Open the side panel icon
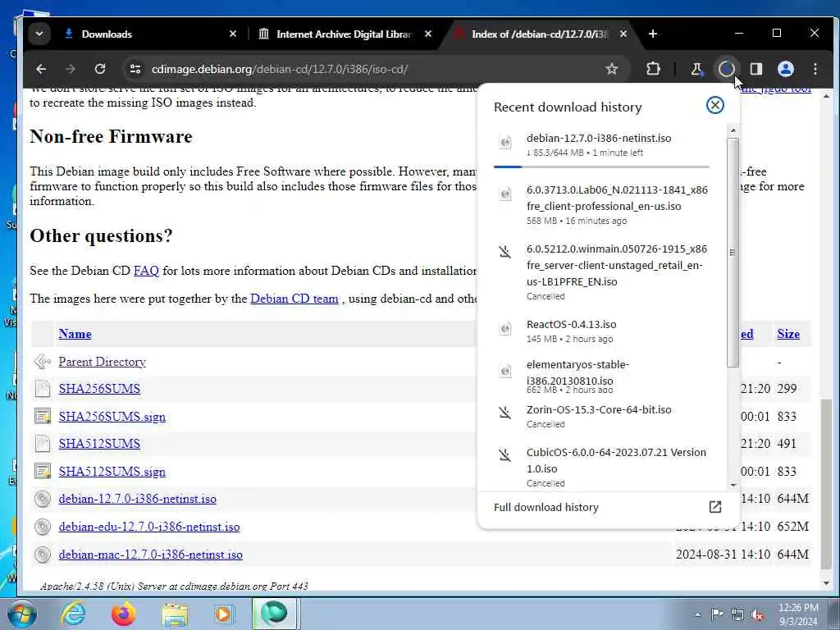This screenshot has height=630, width=840. [x=756, y=69]
